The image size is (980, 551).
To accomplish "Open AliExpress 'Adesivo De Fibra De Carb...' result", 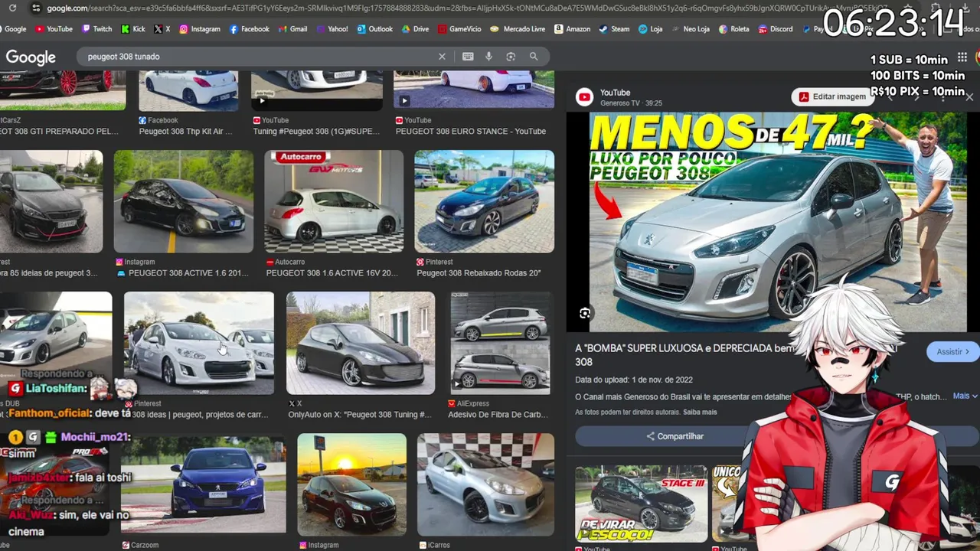I will point(498,415).
